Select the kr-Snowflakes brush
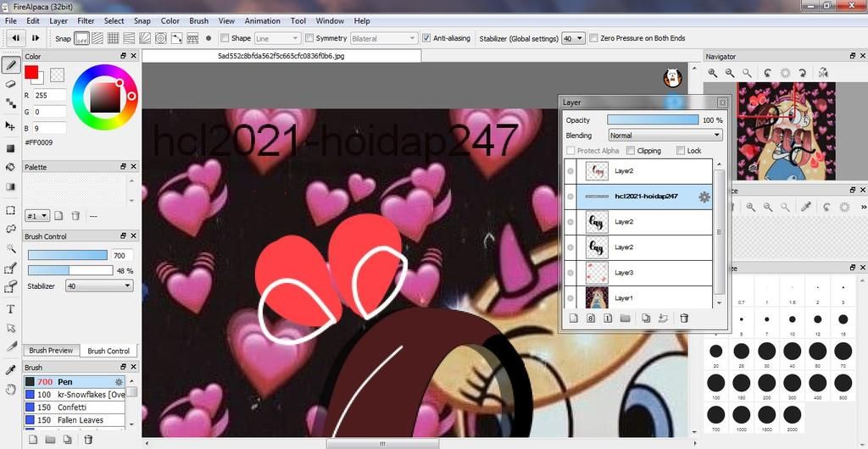 (75, 395)
